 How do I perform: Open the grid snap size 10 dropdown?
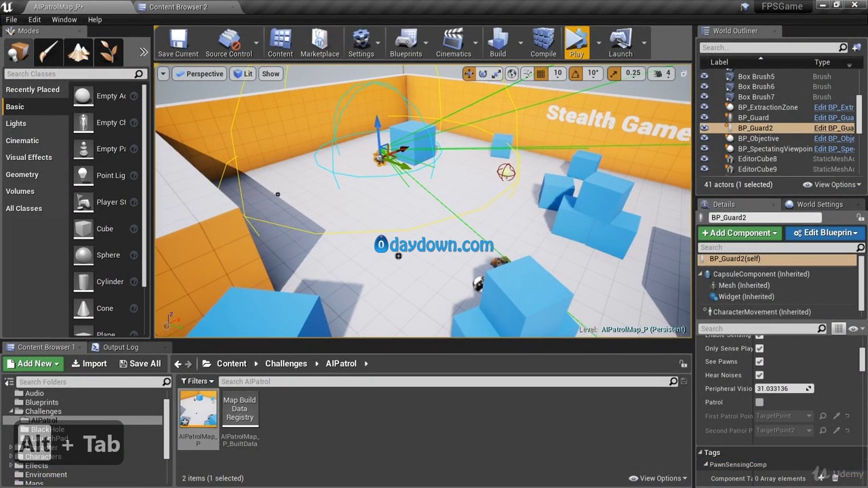[x=558, y=73]
